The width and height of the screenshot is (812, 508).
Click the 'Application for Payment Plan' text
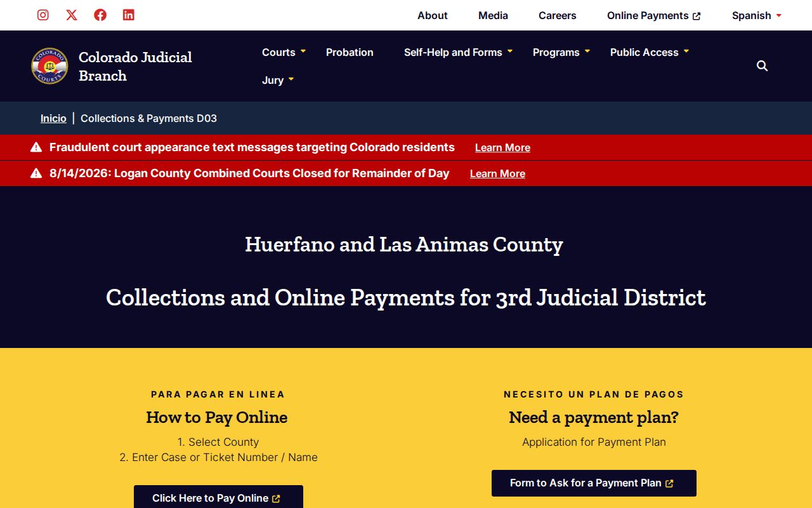(594, 442)
